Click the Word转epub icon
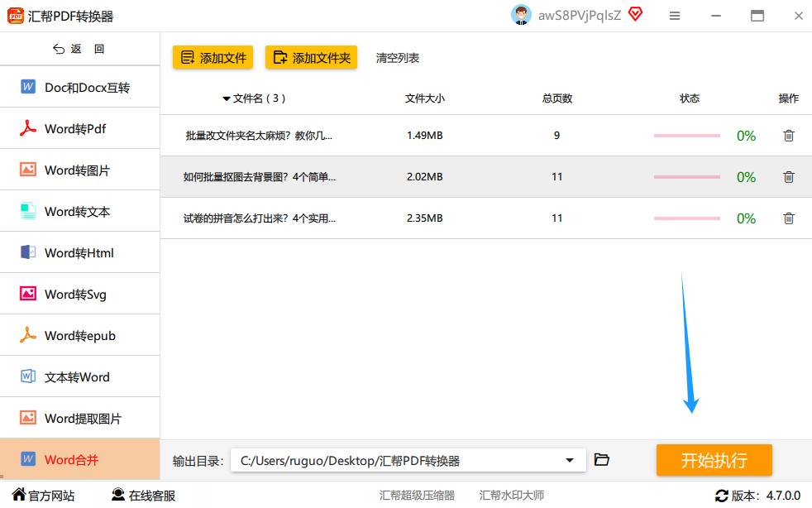The image size is (812, 508). click(28, 335)
